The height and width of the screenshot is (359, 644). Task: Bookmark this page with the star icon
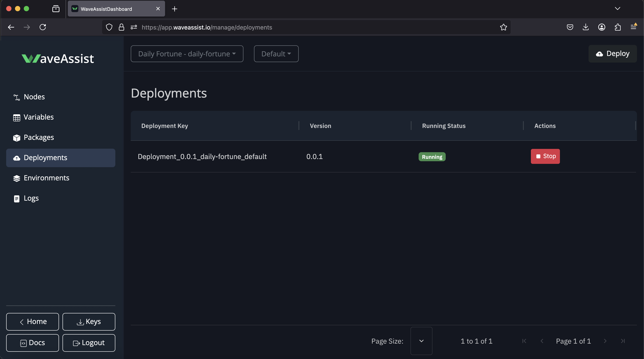pos(503,27)
